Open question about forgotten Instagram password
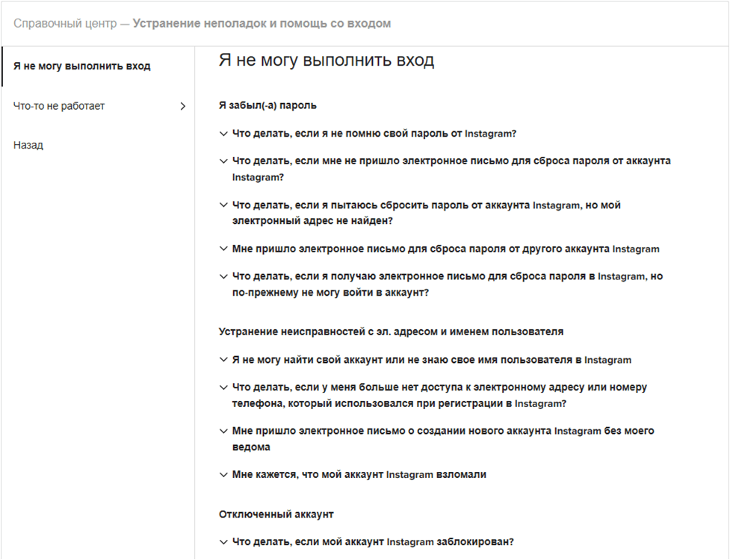This screenshot has height=560, width=730. coord(374,134)
